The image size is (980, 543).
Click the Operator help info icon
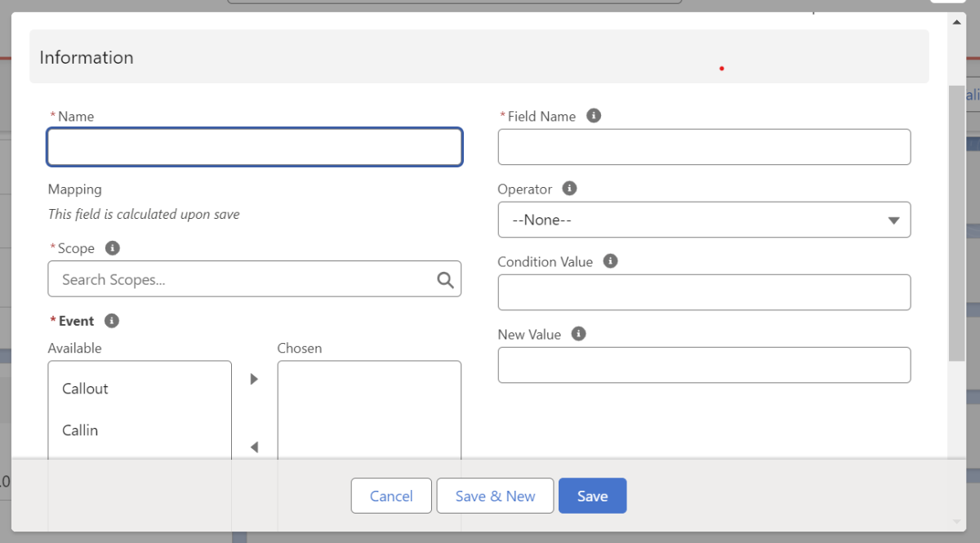(570, 189)
